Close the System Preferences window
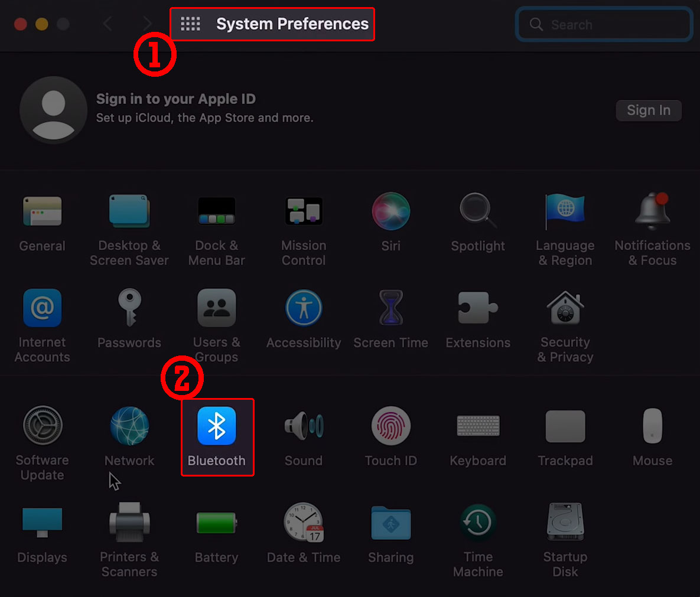Screen dimensions: 700x597 tap(21, 24)
